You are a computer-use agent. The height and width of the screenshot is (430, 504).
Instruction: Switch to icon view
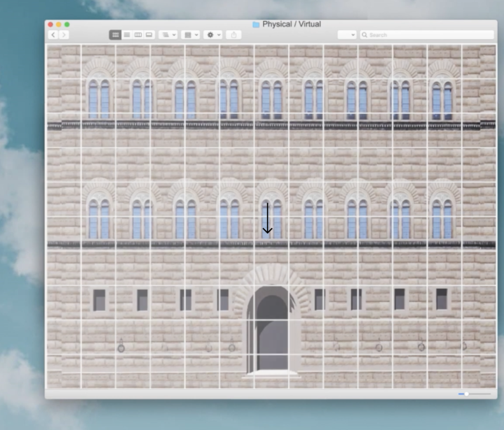(x=115, y=34)
